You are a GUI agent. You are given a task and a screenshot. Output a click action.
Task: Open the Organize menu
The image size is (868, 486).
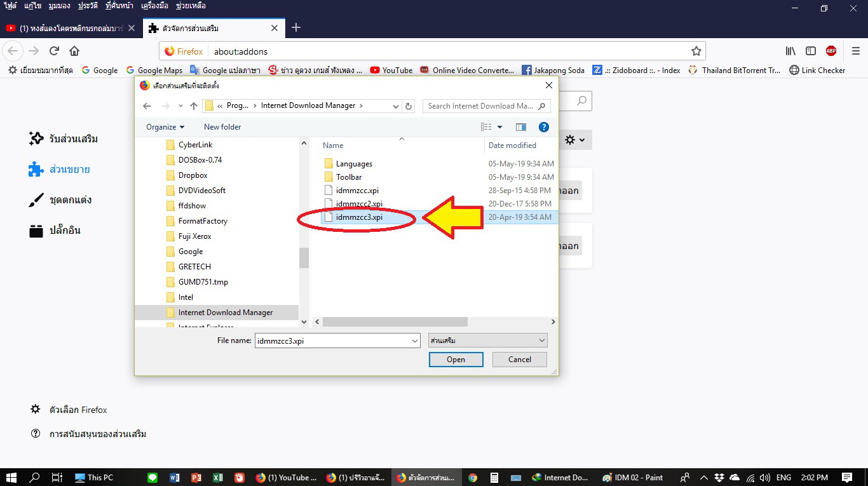[165, 127]
